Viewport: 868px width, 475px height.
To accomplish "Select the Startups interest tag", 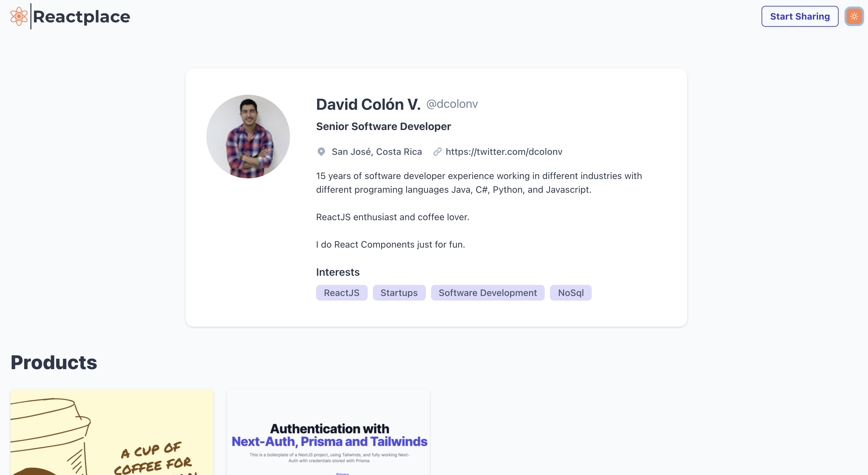I will 399,293.
